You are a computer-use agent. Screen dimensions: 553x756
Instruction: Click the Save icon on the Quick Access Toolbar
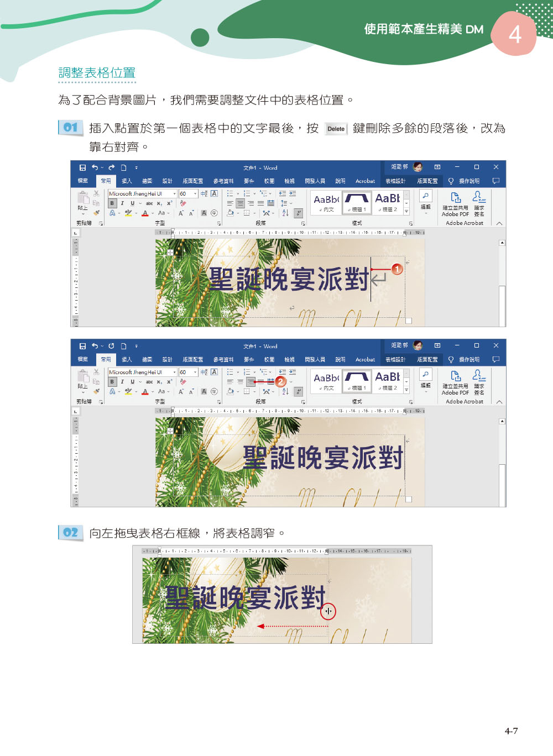83,167
